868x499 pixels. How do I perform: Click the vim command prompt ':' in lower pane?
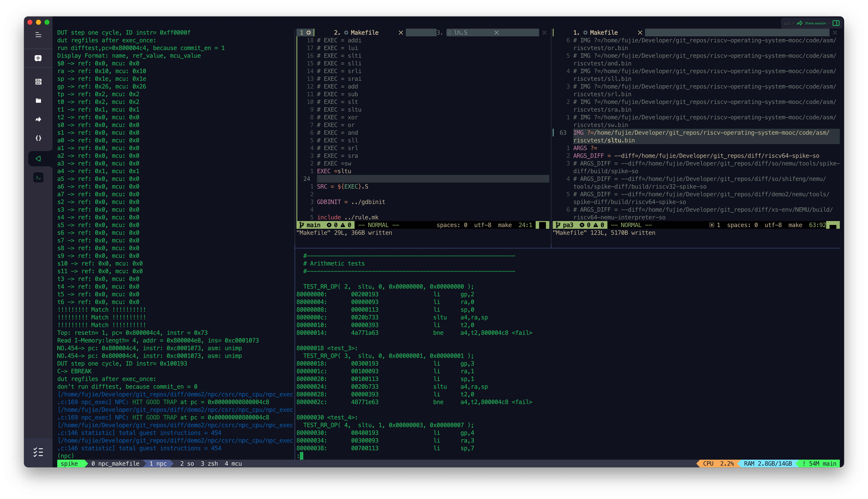[298, 456]
